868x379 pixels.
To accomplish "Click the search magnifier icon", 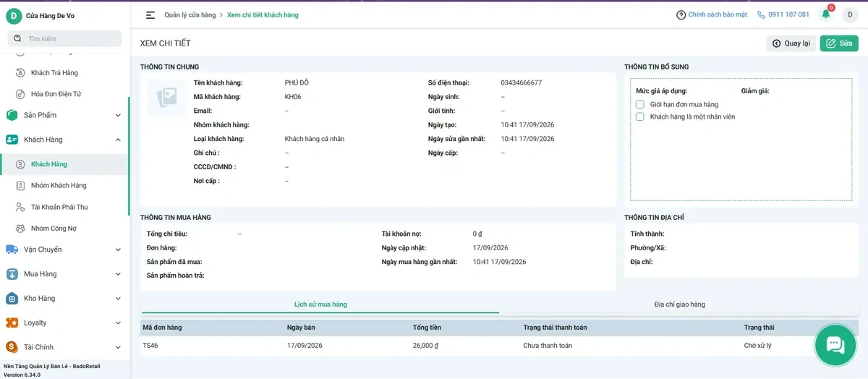I will [x=17, y=38].
